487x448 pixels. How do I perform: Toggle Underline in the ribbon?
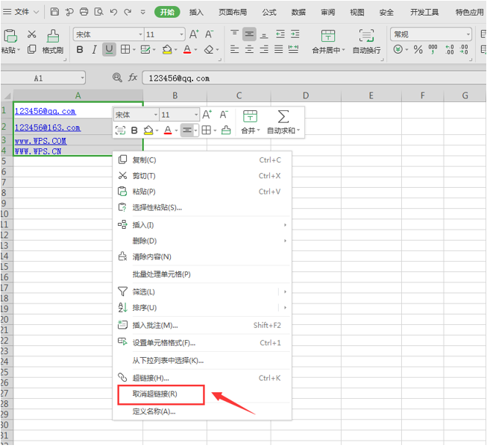point(109,50)
